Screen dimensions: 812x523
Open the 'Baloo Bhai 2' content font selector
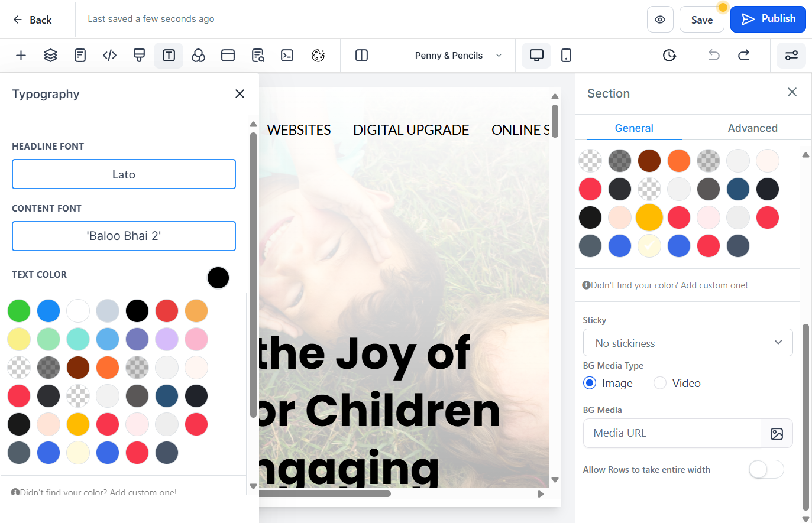coord(124,236)
